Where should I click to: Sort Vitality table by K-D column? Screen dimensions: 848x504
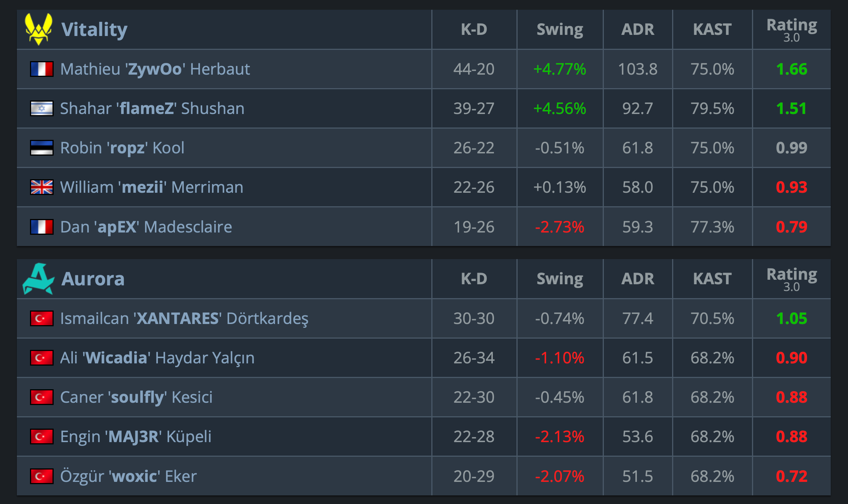point(474,29)
